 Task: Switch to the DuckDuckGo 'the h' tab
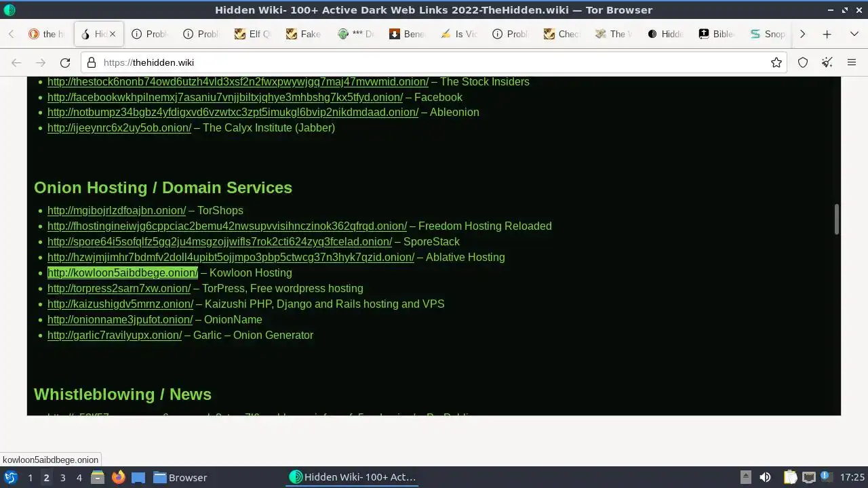point(46,34)
